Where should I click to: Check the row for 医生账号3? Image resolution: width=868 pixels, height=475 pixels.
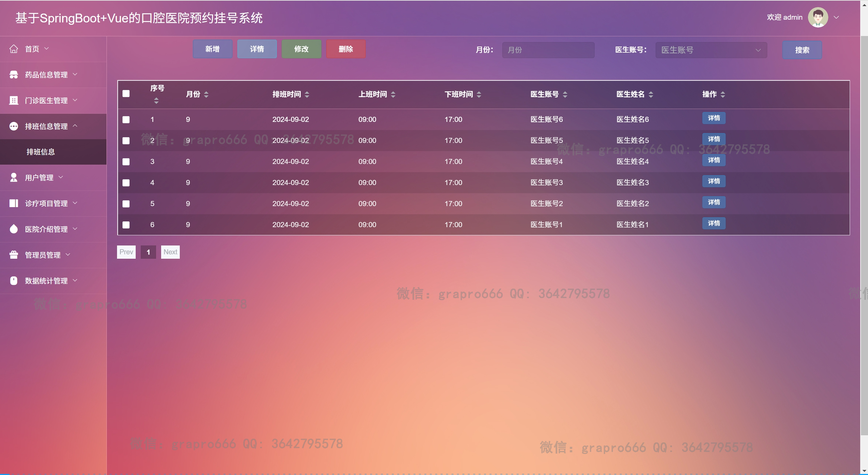coord(126,183)
